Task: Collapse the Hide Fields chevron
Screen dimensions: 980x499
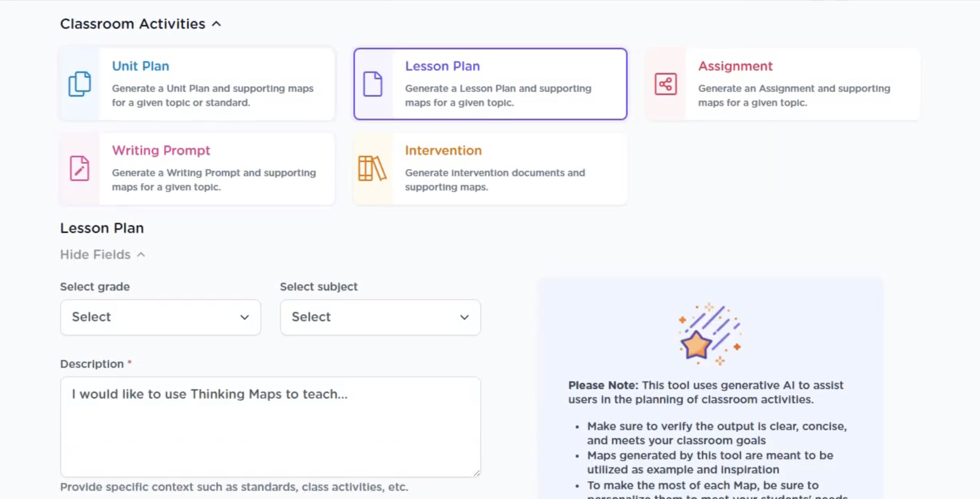Action: click(x=141, y=255)
